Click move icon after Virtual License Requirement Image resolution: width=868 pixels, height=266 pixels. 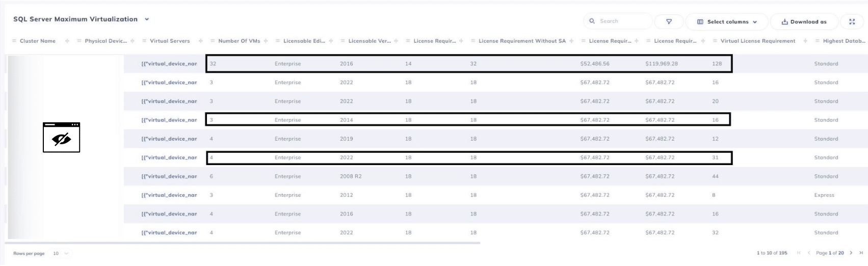[x=804, y=41]
